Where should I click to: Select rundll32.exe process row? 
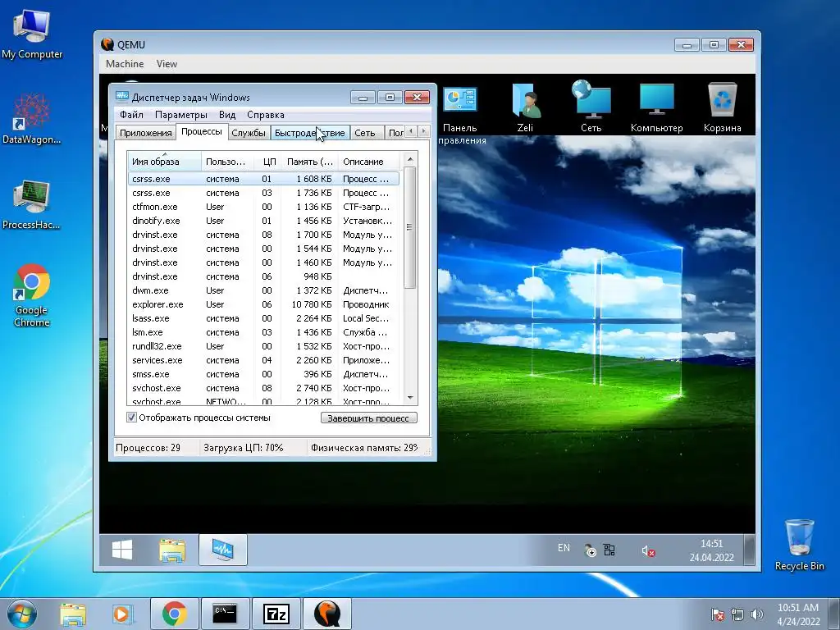click(x=263, y=346)
